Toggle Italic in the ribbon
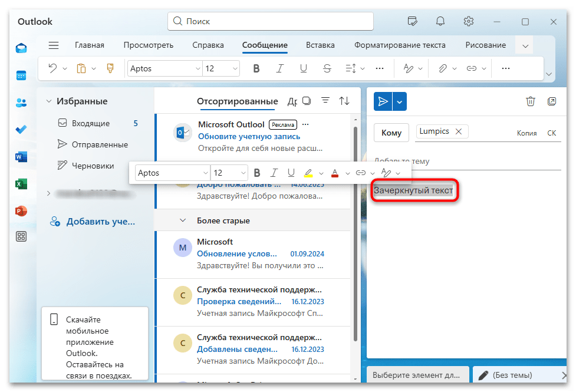 point(280,68)
